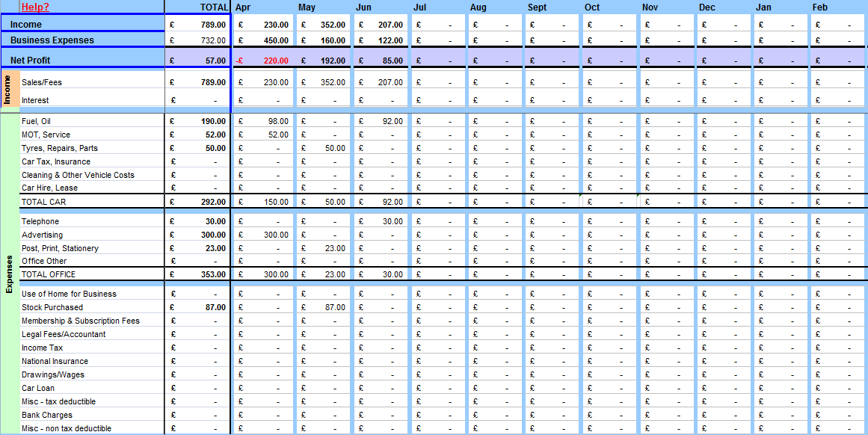Click the Net Profit total cell showing 57.00
This screenshot has width=868, height=435.
click(198, 61)
